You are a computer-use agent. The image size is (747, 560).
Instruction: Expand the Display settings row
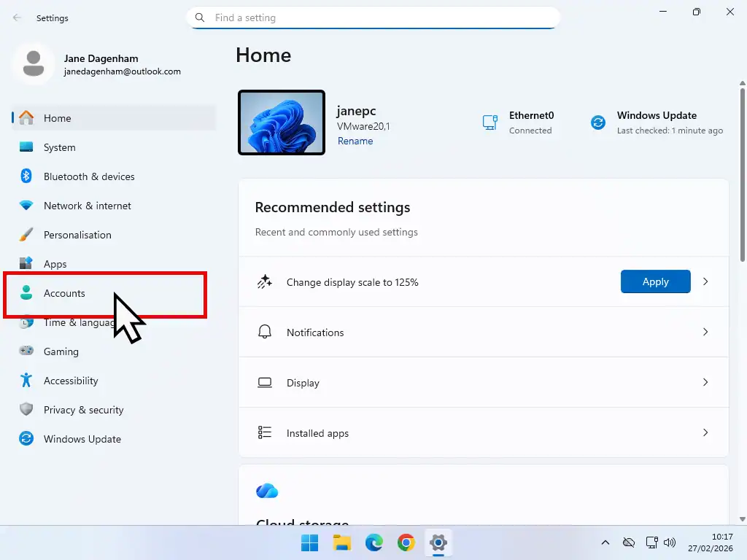click(x=483, y=382)
